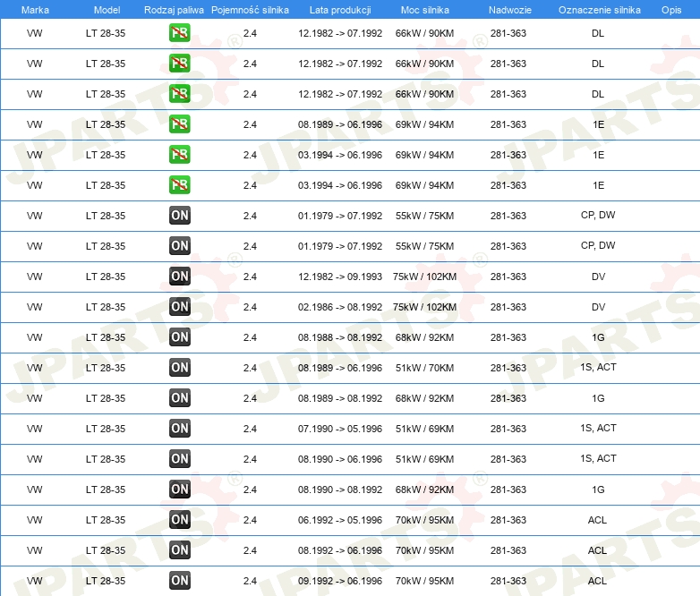Click 69kW / 94KM in the 08.1989 -> 06.1996 row

click(x=424, y=124)
